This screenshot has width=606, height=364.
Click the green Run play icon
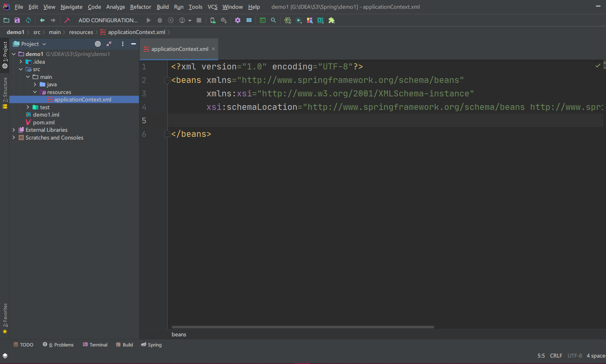[x=148, y=20]
